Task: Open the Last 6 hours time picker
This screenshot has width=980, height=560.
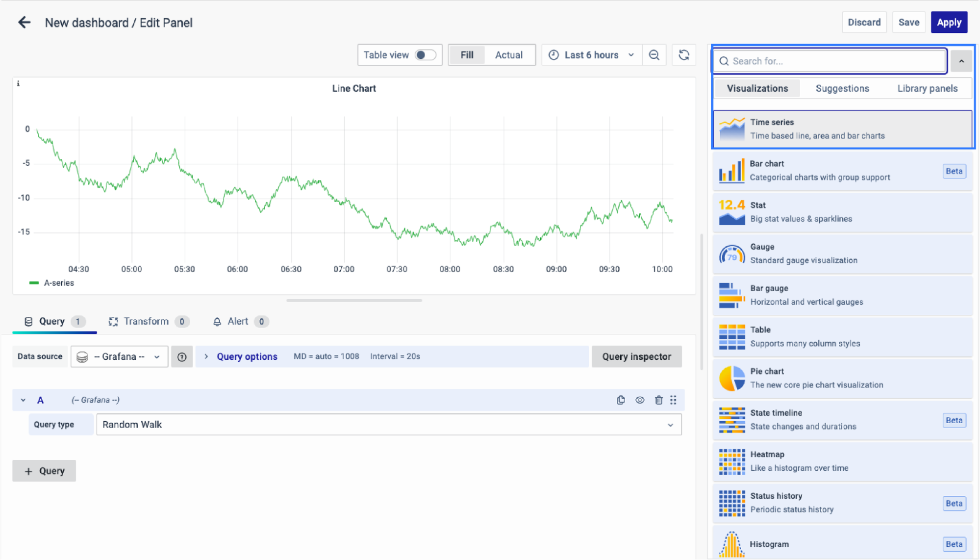Action: [591, 55]
